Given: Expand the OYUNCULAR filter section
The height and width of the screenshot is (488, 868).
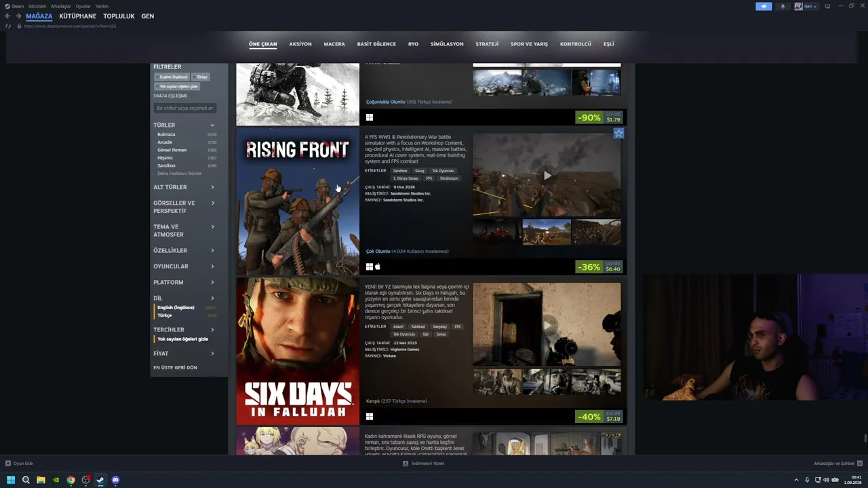Looking at the screenshot, I should 184,266.
